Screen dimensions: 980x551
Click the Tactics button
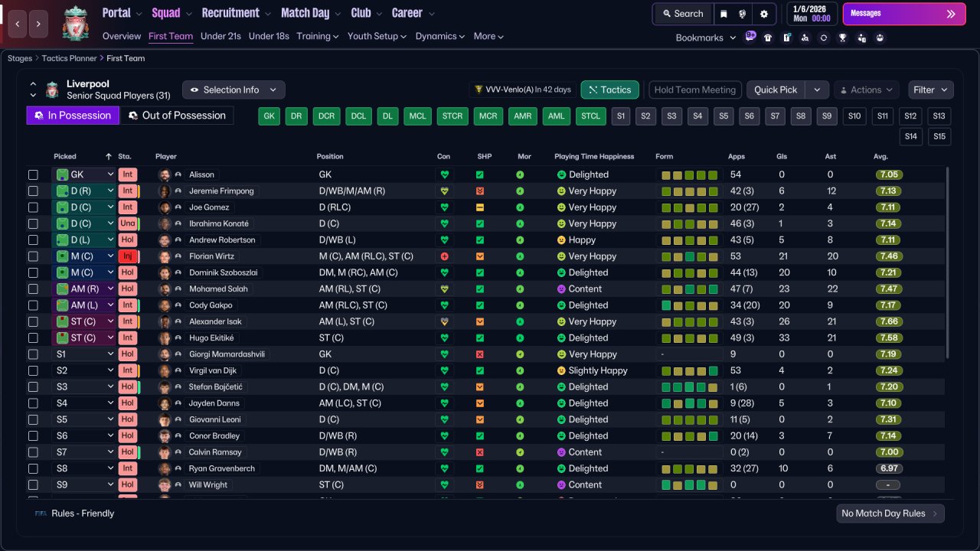(610, 90)
